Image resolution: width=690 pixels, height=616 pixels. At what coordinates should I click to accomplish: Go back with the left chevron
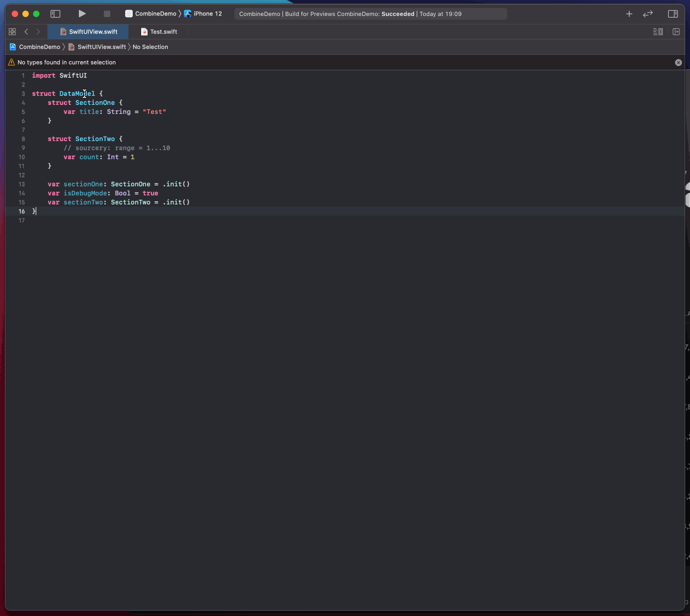[x=26, y=32]
